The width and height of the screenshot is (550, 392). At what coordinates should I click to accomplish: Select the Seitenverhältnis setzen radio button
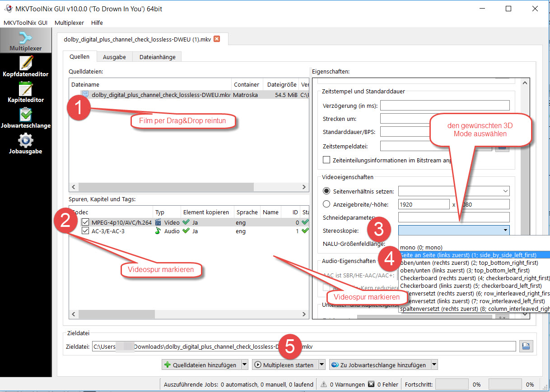[326, 191]
